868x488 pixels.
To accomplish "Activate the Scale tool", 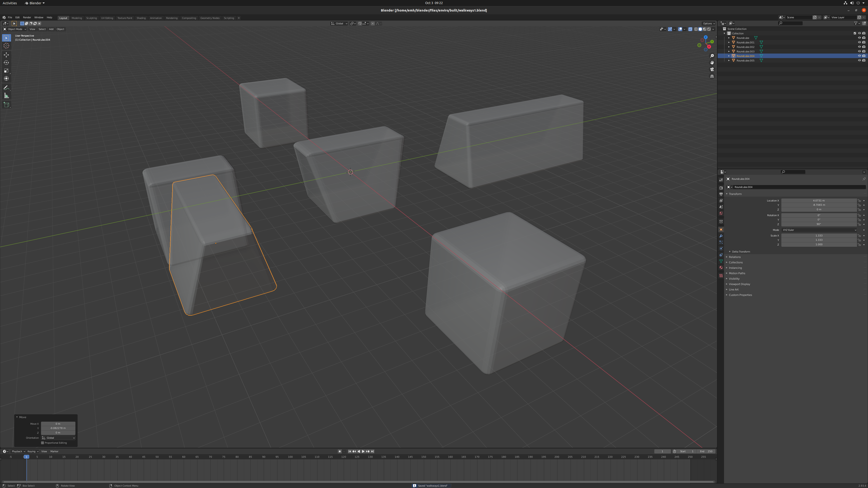I will [6, 71].
